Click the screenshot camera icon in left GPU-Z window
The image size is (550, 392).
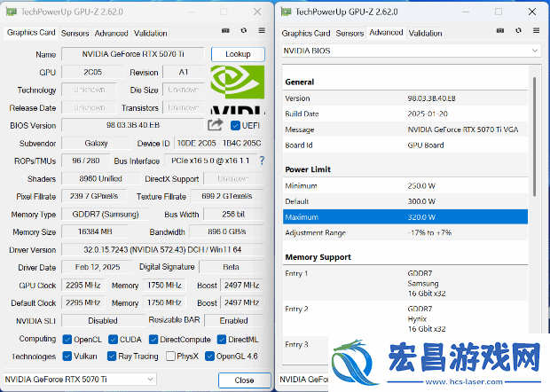tap(225, 31)
